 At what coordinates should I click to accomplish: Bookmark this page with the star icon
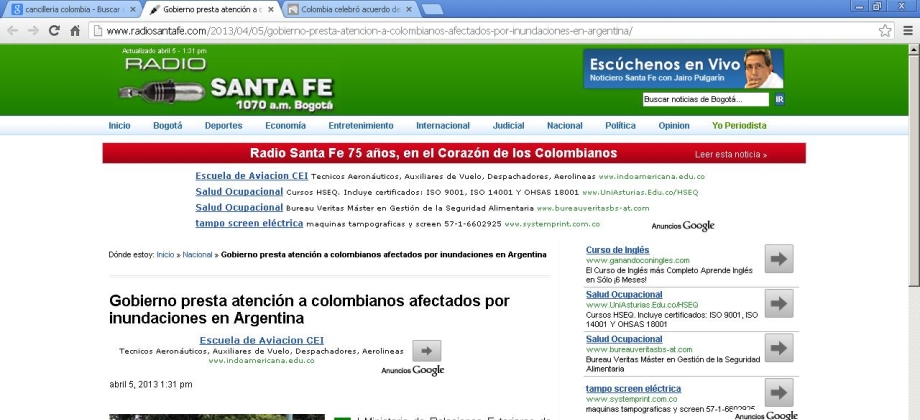[x=885, y=31]
